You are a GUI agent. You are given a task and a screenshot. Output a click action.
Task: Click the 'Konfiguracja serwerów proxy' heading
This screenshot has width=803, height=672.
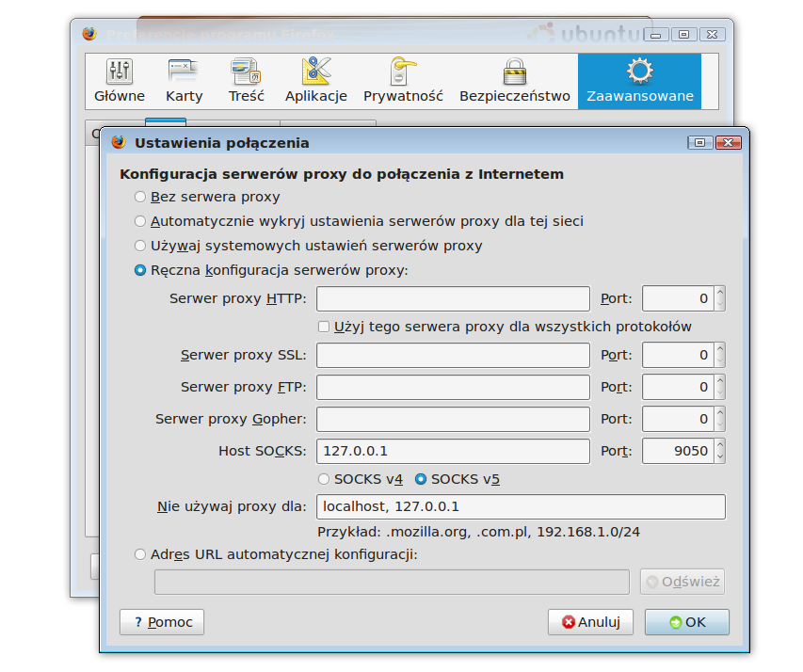[342, 175]
